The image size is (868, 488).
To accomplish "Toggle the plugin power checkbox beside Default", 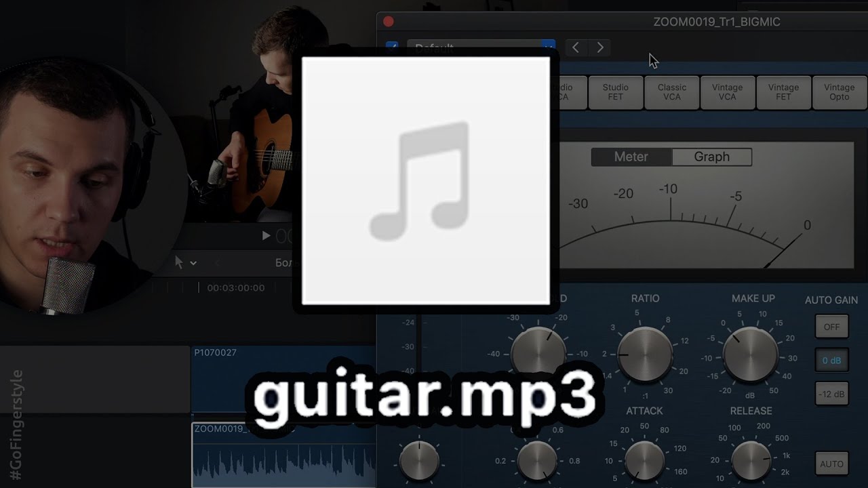I will [392, 47].
